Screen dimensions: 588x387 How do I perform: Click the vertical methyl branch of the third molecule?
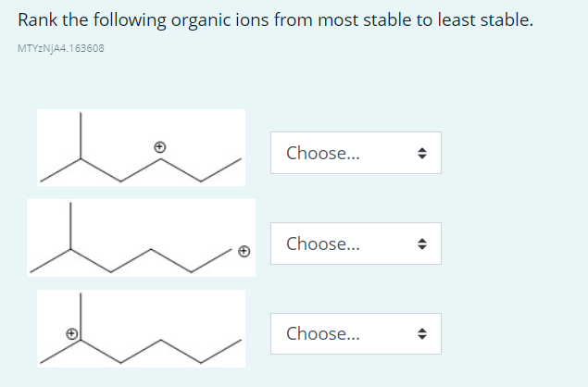point(81,317)
